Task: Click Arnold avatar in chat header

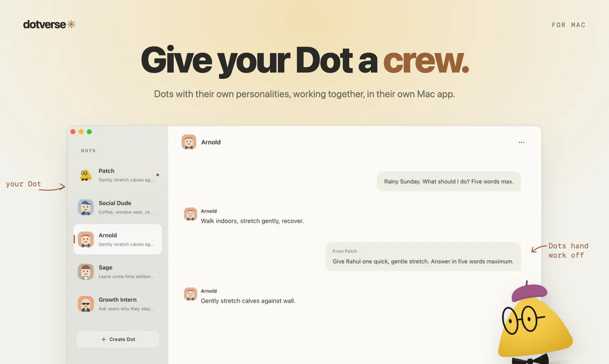Action: click(189, 142)
